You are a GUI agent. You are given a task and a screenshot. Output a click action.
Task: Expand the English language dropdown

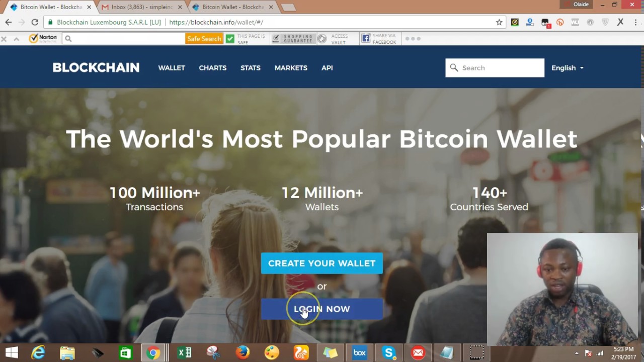coord(568,68)
